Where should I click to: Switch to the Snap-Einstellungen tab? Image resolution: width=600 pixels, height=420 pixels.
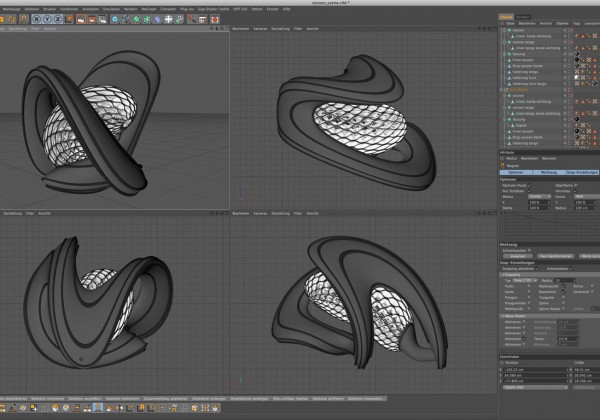point(582,173)
